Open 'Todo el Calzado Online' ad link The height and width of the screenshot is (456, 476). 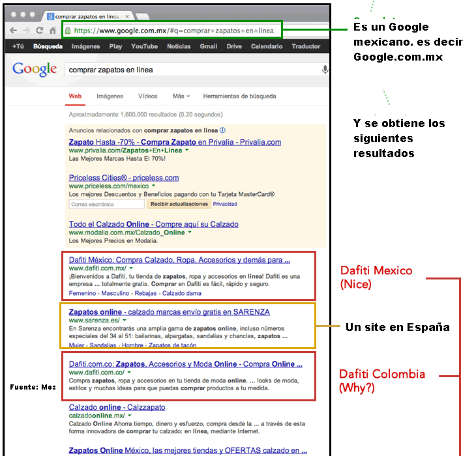coord(154,224)
